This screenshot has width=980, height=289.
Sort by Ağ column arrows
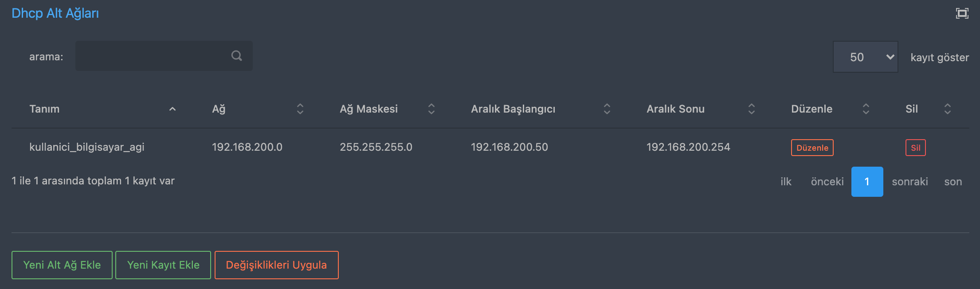[x=300, y=109]
